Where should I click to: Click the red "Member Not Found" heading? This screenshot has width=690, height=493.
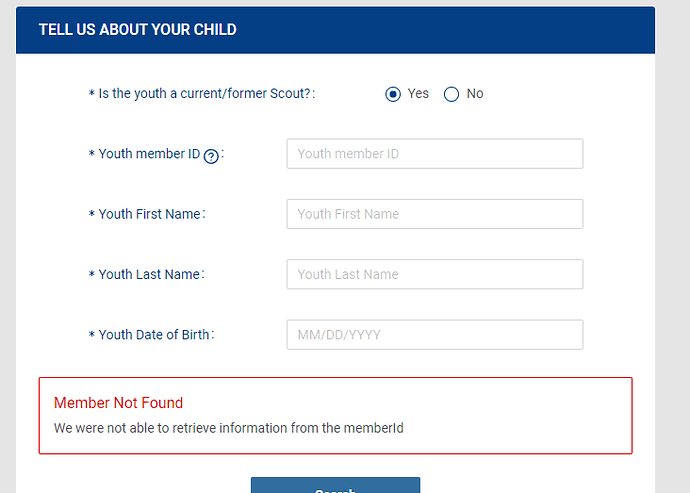tap(118, 403)
